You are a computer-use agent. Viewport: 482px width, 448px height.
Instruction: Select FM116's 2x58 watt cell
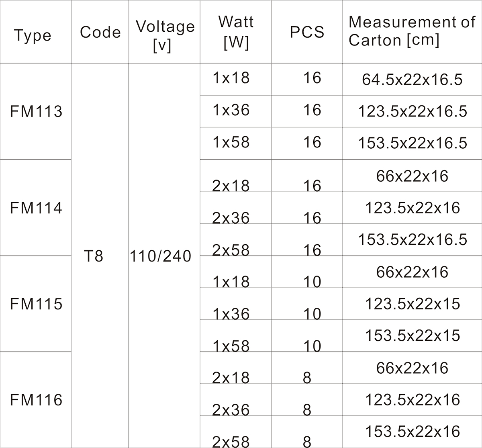pyautogui.click(x=231, y=441)
